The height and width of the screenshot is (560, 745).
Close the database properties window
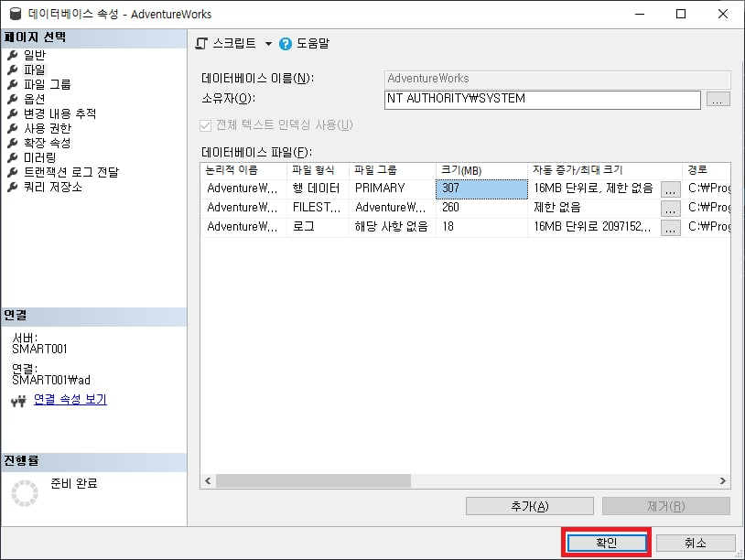(x=723, y=14)
